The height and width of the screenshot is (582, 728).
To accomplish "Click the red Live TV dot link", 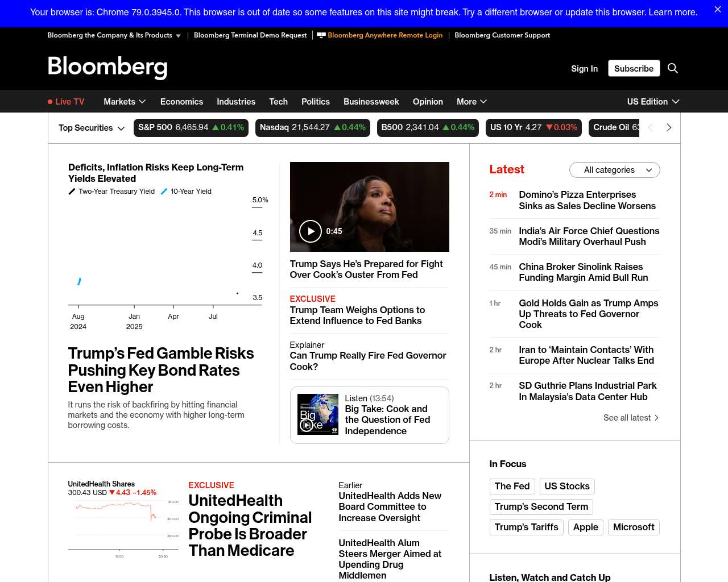I will click(x=66, y=102).
